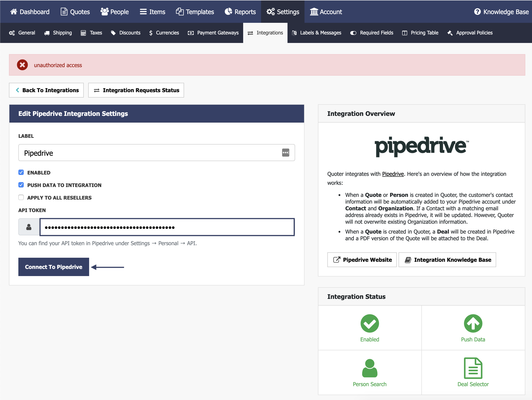Viewport: 532px width, 400px height.
Task: Click the Currencies dollar sign icon
Action: (151, 33)
